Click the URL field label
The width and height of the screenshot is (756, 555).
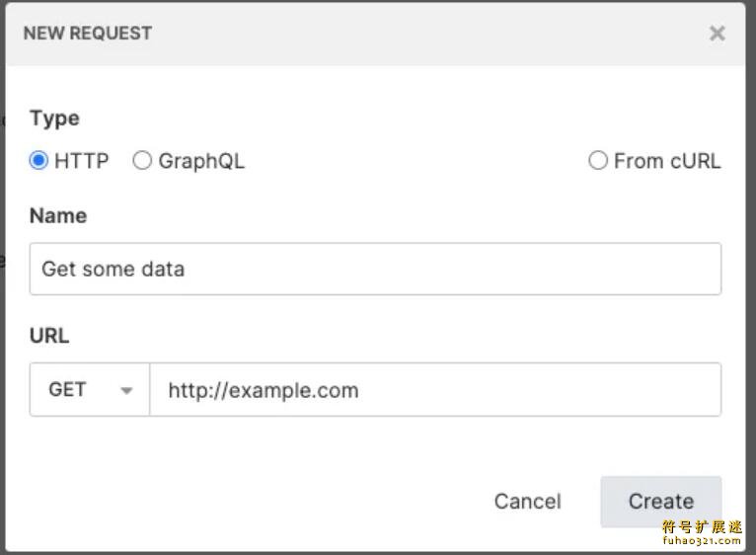tap(49, 336)
